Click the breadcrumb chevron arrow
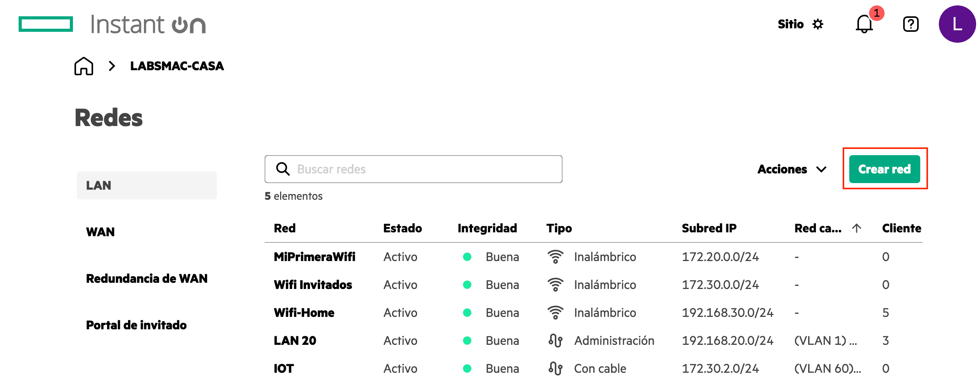 coord(112,66)
